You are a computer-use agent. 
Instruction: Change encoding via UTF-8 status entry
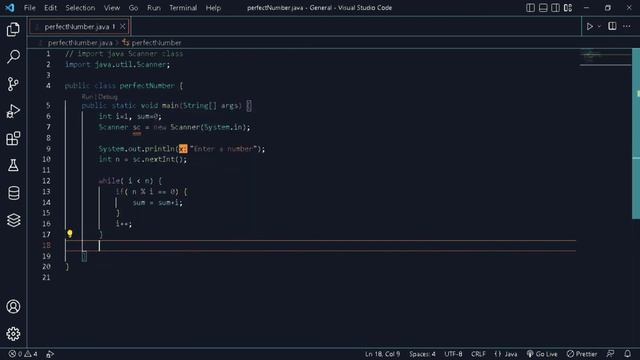pyautogui.click(x=453, y=354)
